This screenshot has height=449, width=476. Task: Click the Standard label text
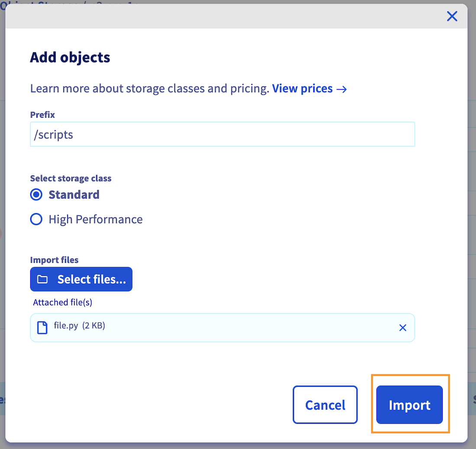[x=74, y=195]
